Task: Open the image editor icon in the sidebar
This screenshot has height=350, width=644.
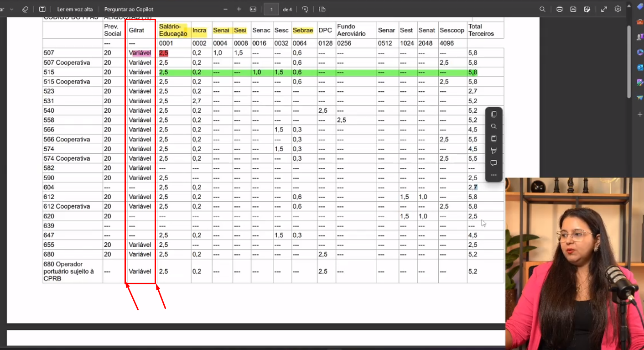Action: pos(639,82)
